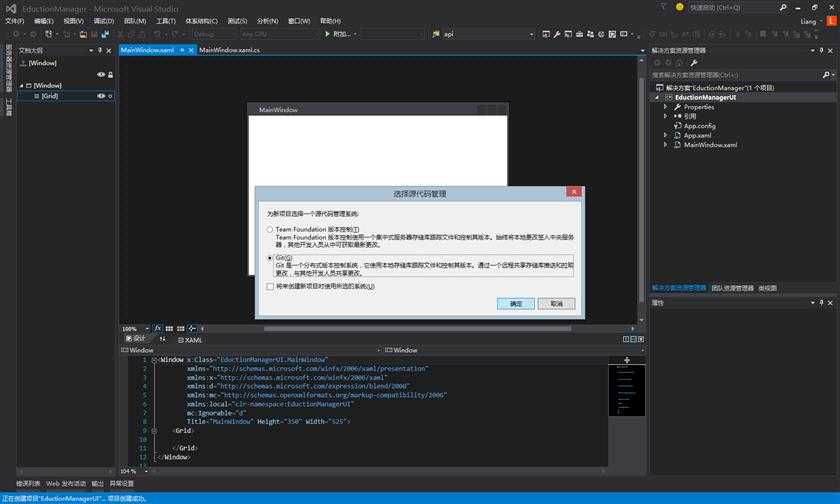Viewport: 840px width, 504px height.
Task: Check the use selected system for new projects box
Action: coord(269,286)
